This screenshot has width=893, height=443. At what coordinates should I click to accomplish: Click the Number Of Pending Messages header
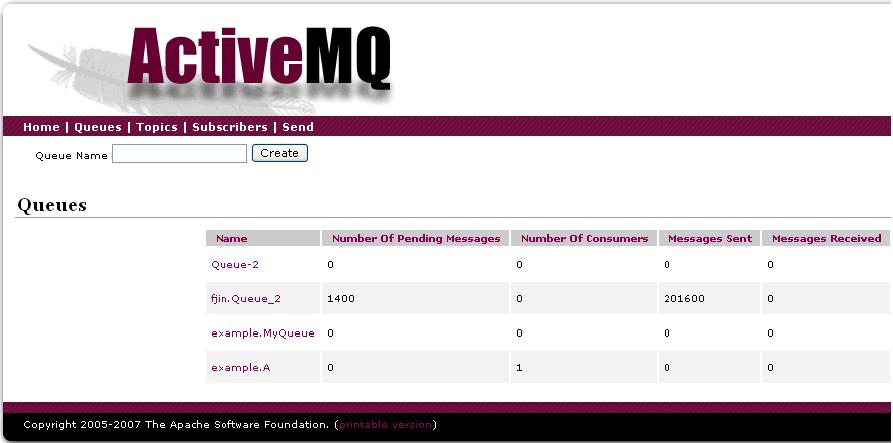point(416,239)
